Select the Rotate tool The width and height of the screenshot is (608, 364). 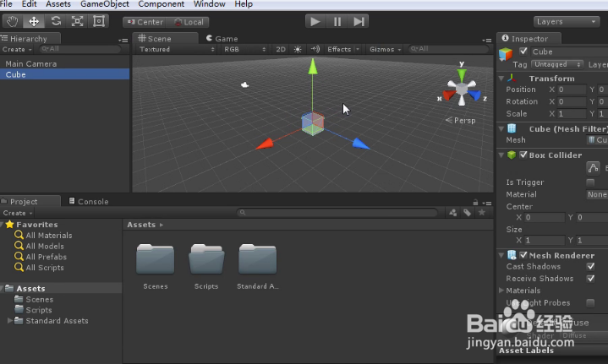(x=56, y=21)
